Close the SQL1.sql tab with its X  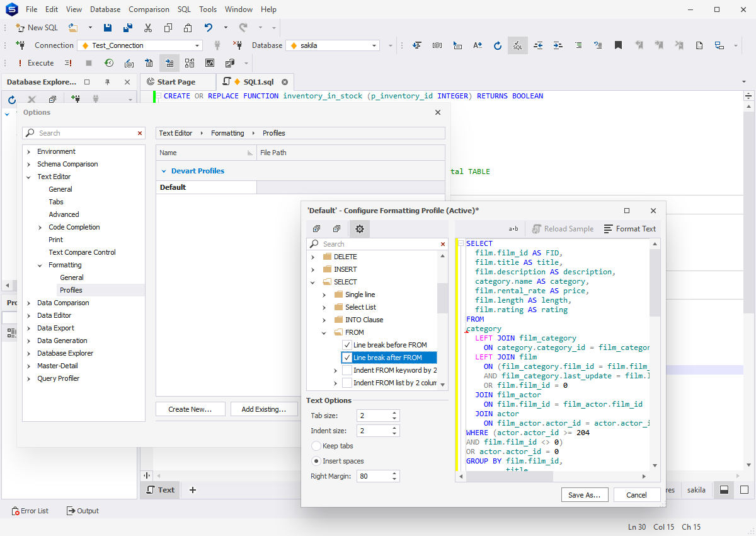coord(285,82)
